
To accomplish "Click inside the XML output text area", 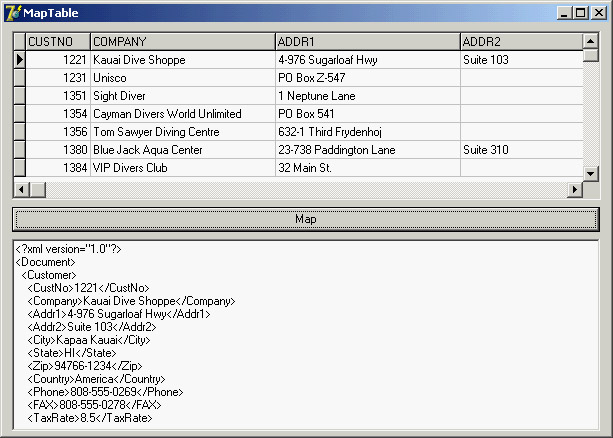I will [300, 340].
